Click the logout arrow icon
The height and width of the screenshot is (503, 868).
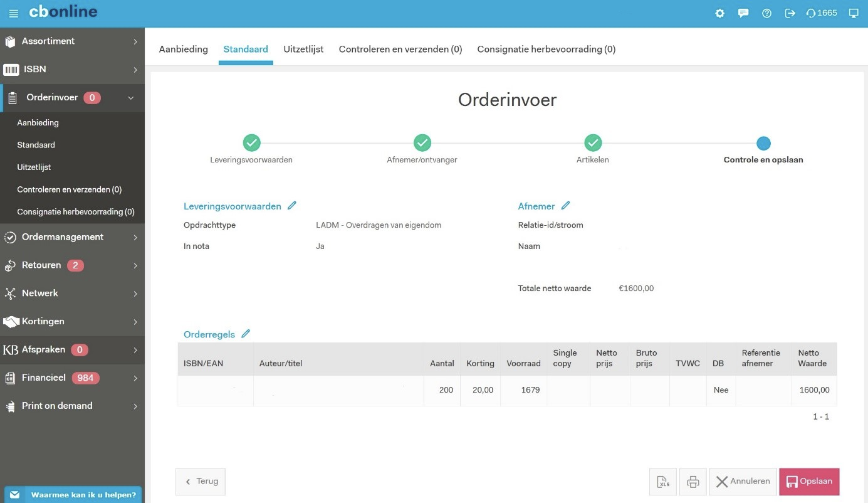(790, 13)
